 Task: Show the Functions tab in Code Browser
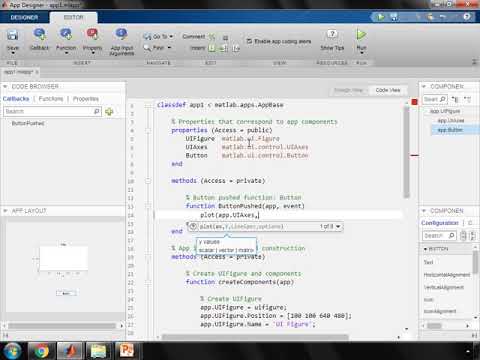(x=51, y=99)
